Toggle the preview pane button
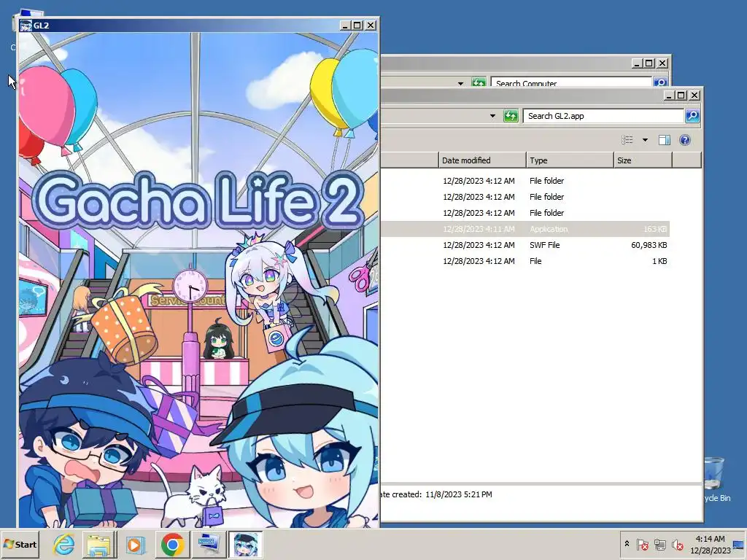 [x=665, y=139]
